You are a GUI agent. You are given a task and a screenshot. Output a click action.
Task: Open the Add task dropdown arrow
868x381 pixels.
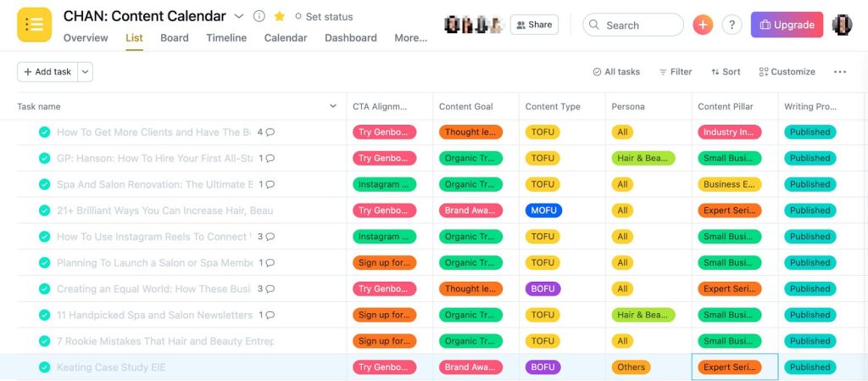[x=85, y=72]
